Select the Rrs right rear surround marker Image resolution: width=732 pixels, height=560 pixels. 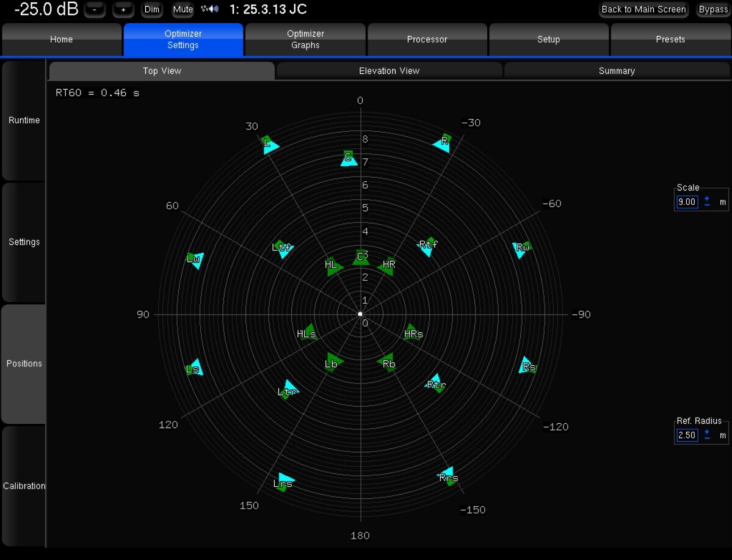[x=449, y=476]
